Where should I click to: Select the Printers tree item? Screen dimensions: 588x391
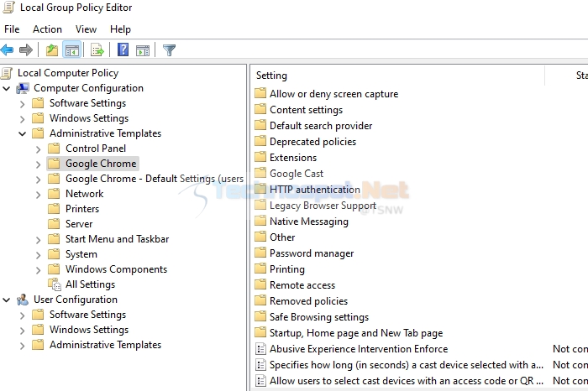point(82,209)
